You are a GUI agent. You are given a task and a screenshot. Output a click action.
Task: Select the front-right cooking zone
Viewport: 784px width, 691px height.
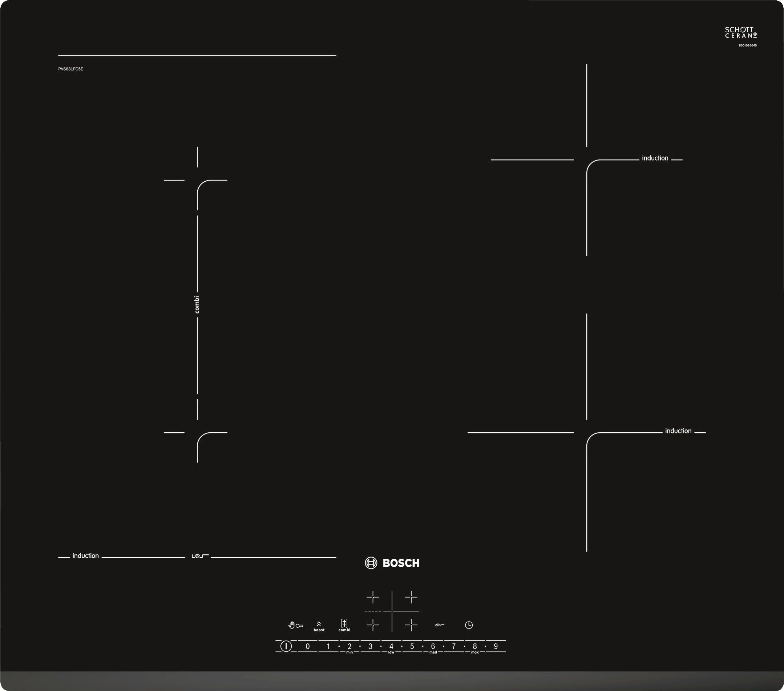coord(411,625)
